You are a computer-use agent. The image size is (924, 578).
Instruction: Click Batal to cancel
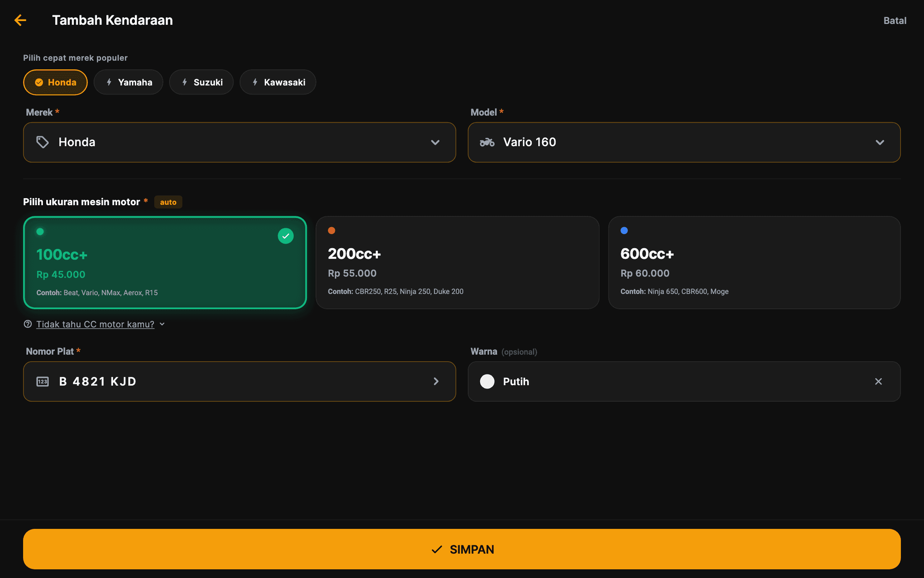point(895,21)
